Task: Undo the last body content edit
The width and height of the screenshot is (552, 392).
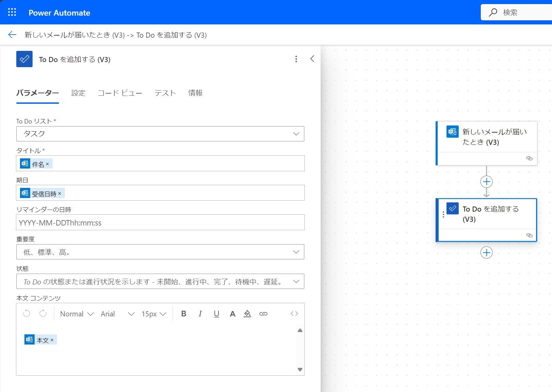Action: coord(26,314)
